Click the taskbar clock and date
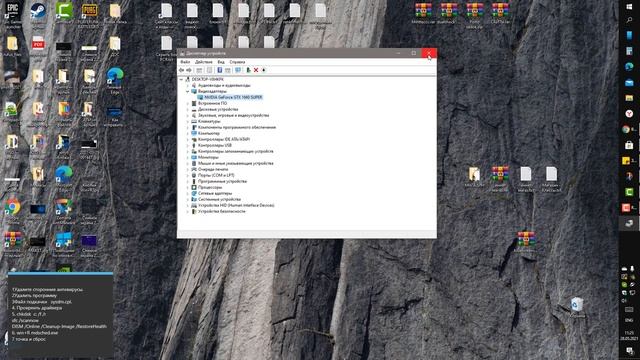Screen dimensions: 640x360 coord(629,335)
